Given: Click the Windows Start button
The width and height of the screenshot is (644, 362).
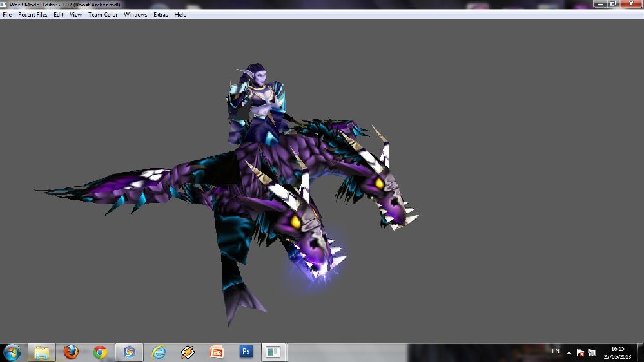Looking at the screenshot, I should click(12, 352).
